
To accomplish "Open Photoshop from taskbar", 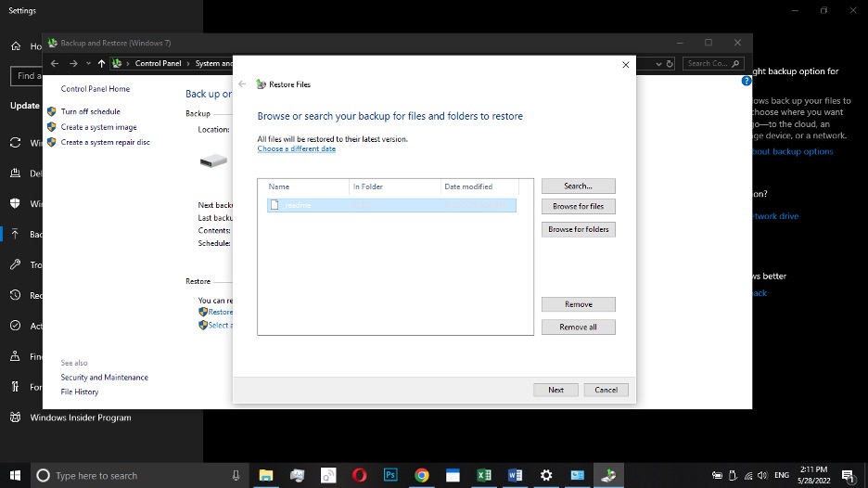I will (x=390, y=475).
